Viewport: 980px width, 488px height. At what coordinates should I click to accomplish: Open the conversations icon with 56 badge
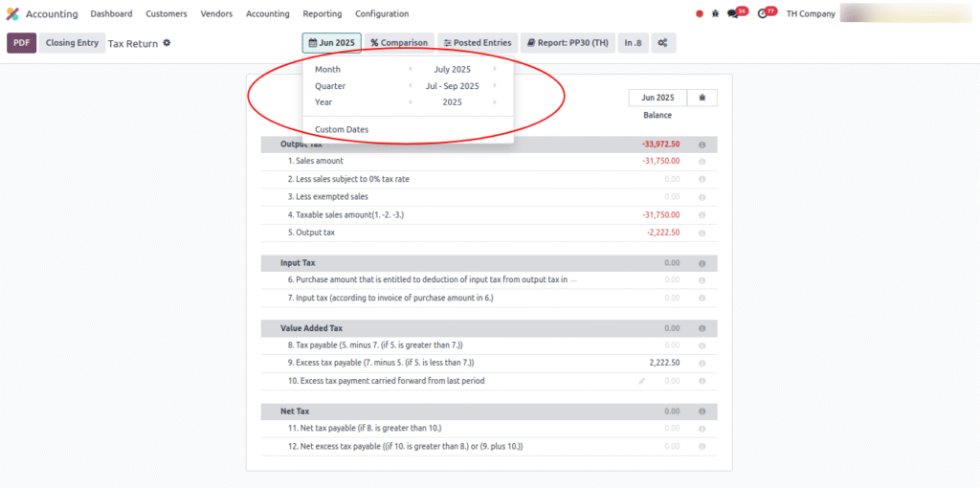pyautogui.click(x=734, y=13)
